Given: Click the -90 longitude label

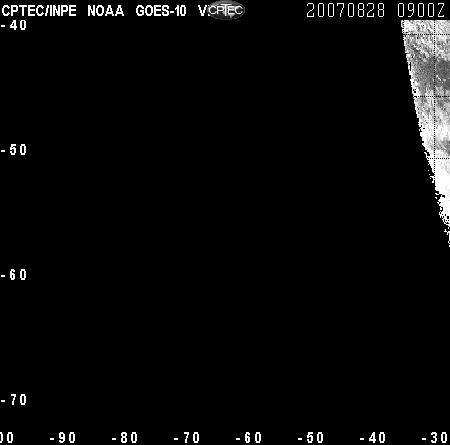Looking at the screenshot, I should point(63,438).
